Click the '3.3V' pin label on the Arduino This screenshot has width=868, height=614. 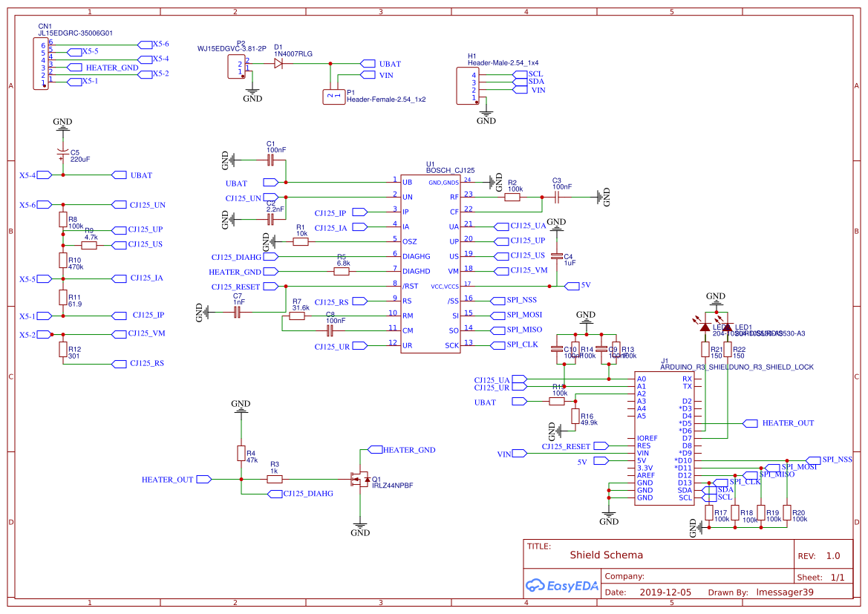[645, 468]
